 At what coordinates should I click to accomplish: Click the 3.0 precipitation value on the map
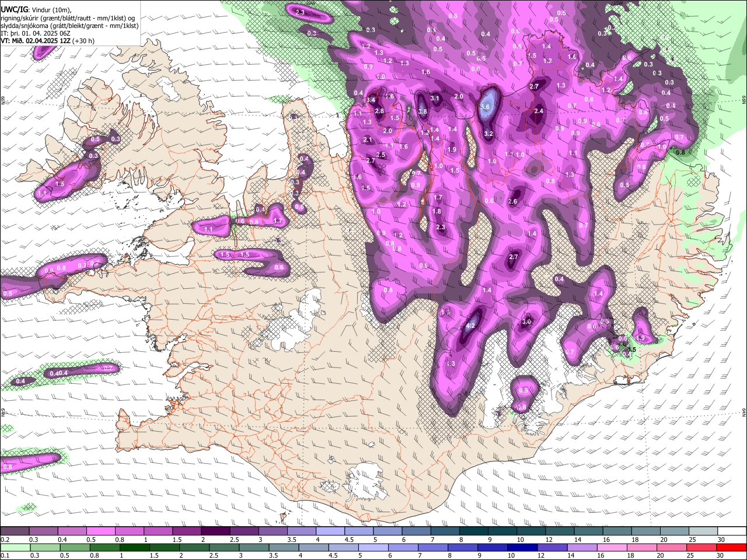tap(526, 321)
